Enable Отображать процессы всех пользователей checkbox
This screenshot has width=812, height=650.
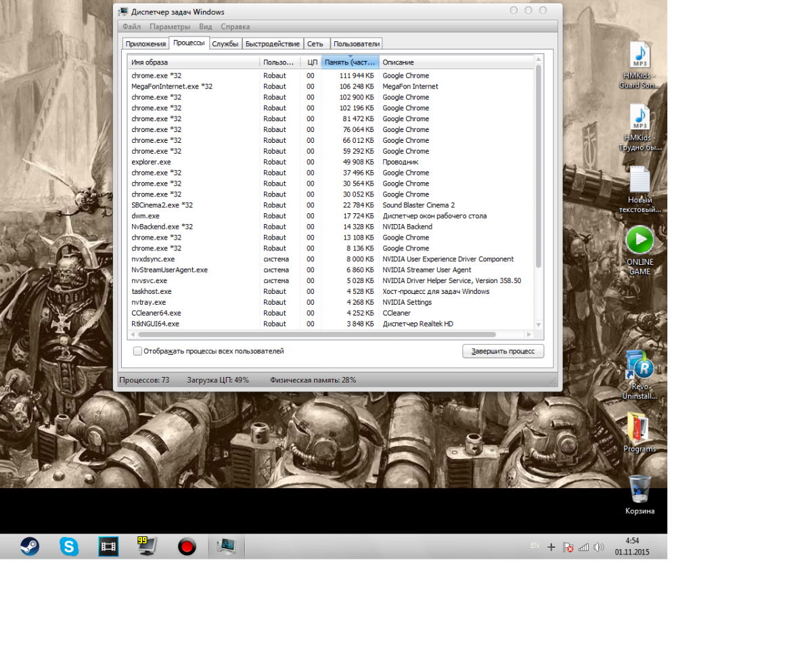[x=138, y=351]
